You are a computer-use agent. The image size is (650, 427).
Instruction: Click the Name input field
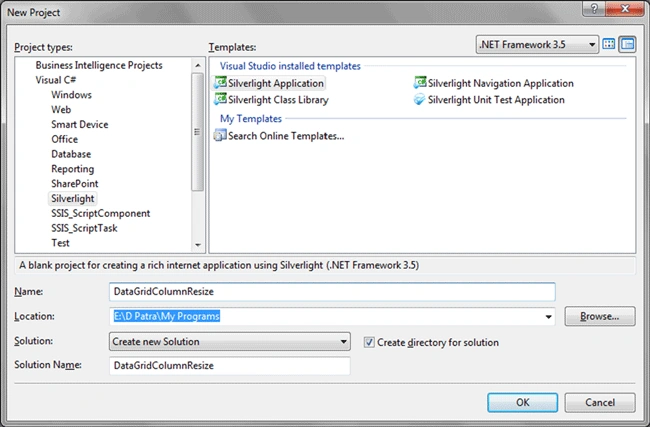coord(332,291)
